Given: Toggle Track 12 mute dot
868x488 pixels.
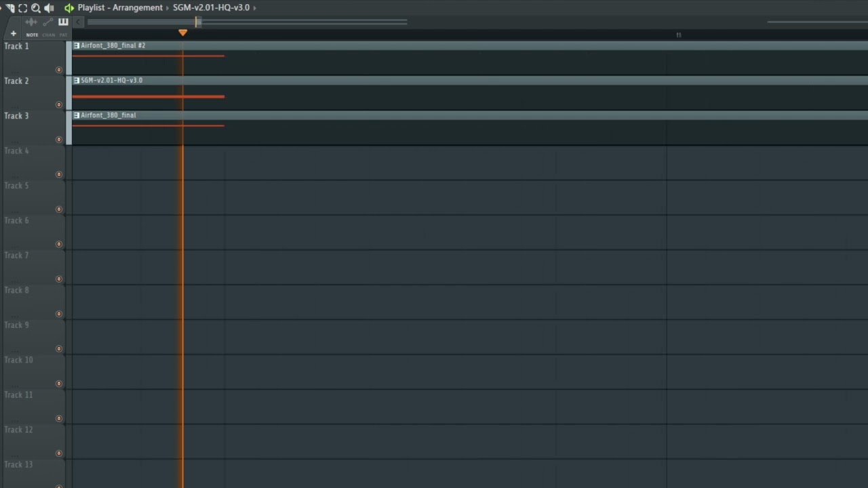Looking at the screenshot, I should coord(59,453).
